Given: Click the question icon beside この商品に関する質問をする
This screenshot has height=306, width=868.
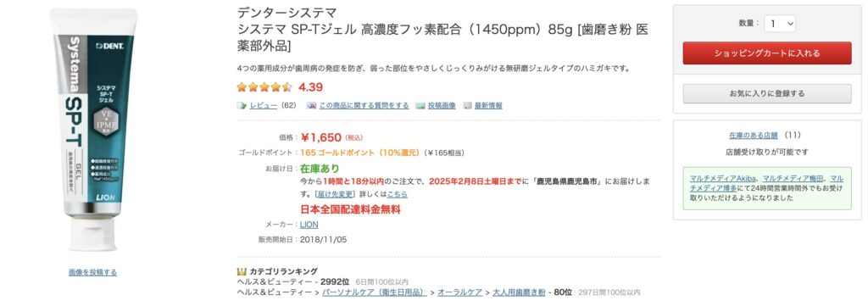Looking at the screenshot, I should (x=311, y=106).
